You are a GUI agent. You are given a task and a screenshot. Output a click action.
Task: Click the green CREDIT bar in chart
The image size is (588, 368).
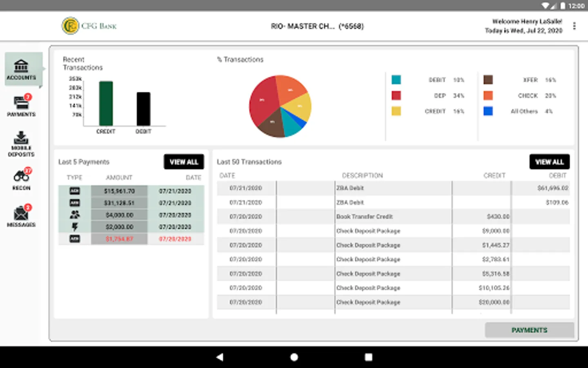click(x=106, y=103)
